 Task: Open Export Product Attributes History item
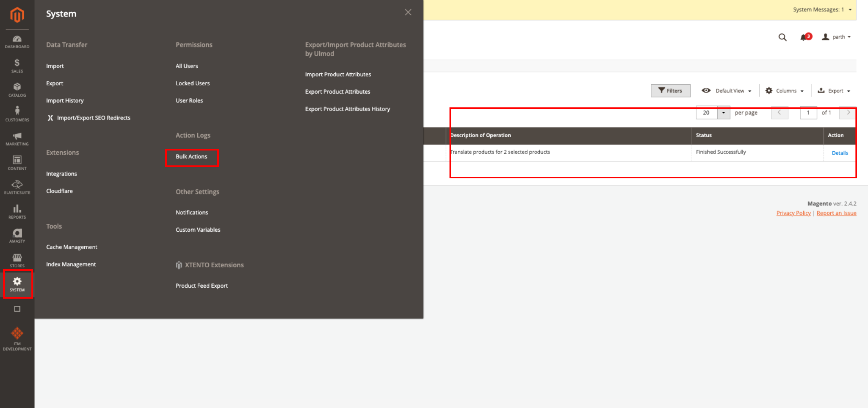pos(348,109)
